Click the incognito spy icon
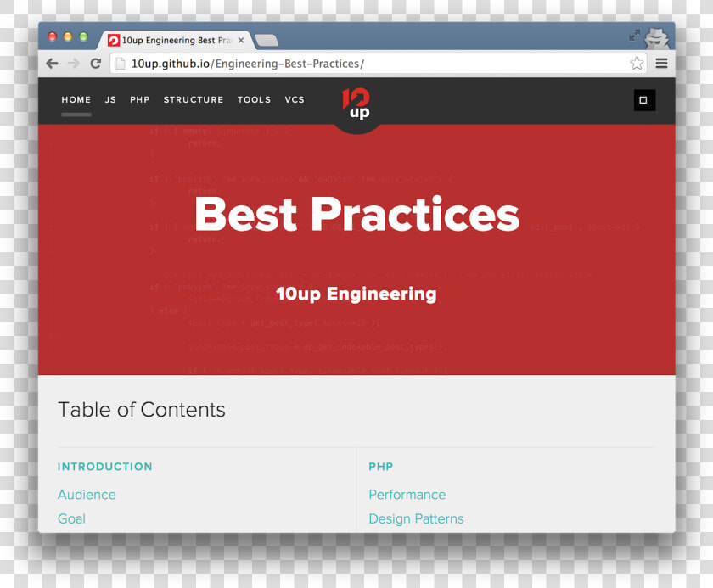The height and width of the screenshot is (588, 713). 657,38
